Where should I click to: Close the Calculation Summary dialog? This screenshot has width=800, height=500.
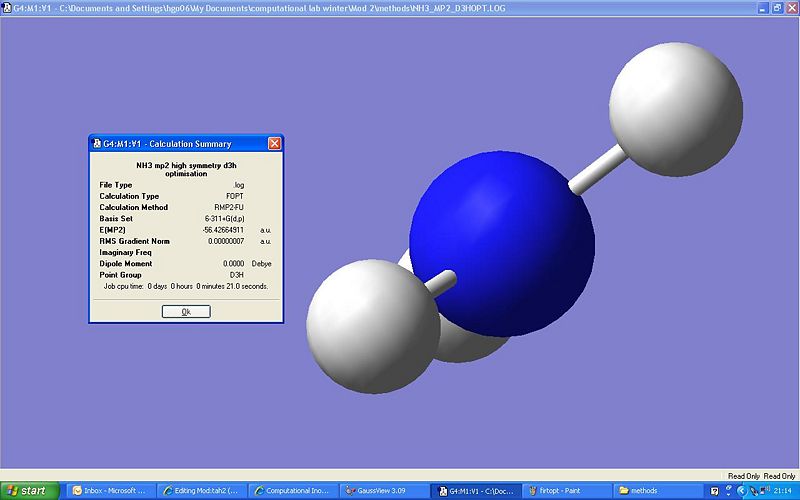pyautogui.click(x=274, y=143)
